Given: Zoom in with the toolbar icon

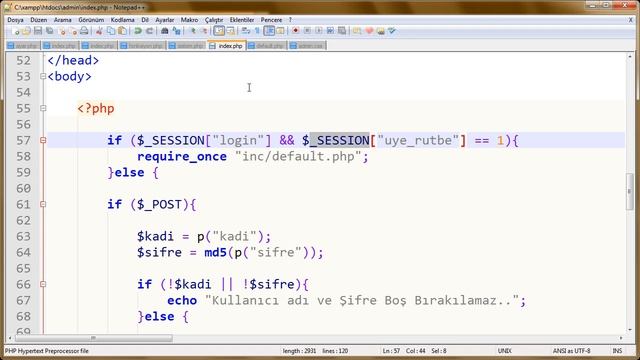Looking at the screenshot, I should click(x=193, y=31).
